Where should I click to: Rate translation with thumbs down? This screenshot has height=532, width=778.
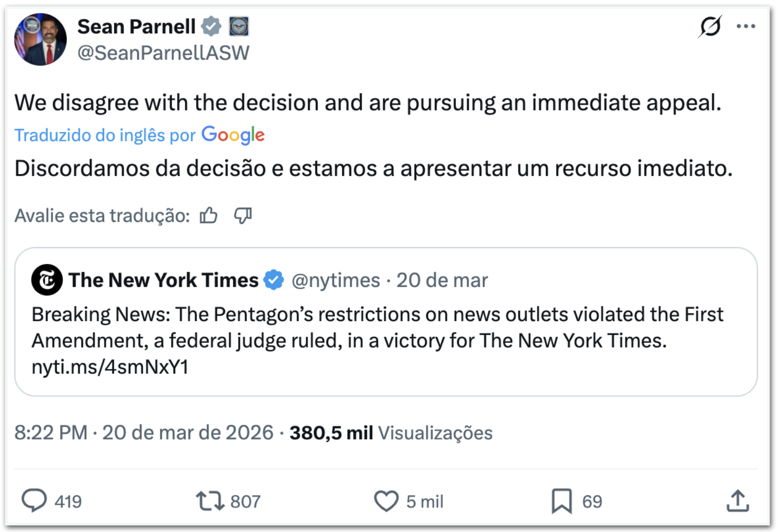[243, 216]
